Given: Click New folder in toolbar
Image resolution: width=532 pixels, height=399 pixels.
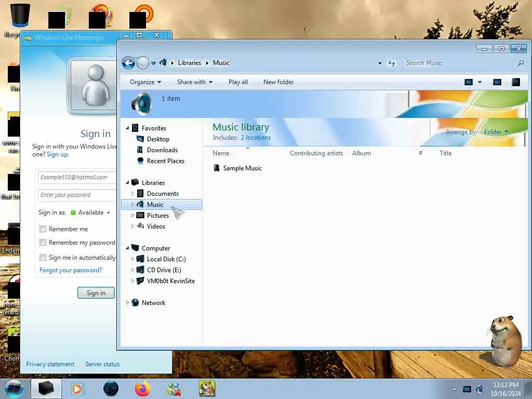Looking at the screenshot, I should (x=278, y=82).
